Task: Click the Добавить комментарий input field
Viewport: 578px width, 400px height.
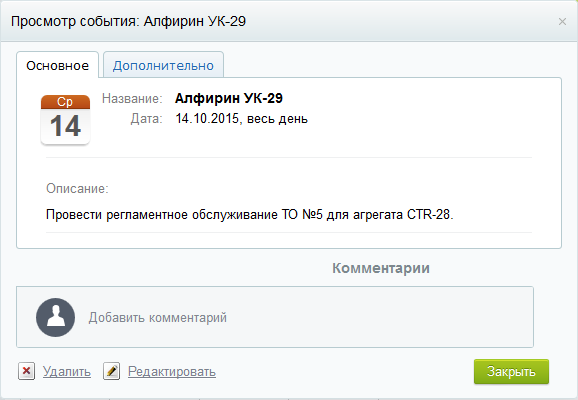Action: click(x=275, y=317)
